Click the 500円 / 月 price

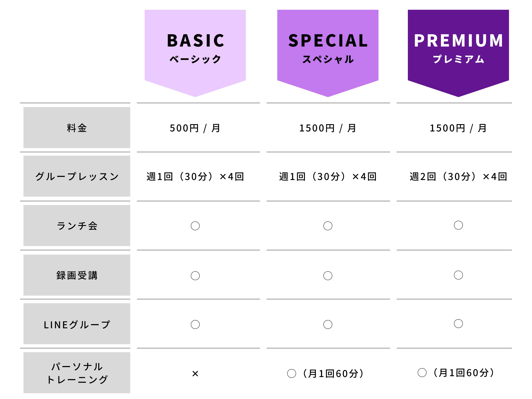(x=195, y=128)
